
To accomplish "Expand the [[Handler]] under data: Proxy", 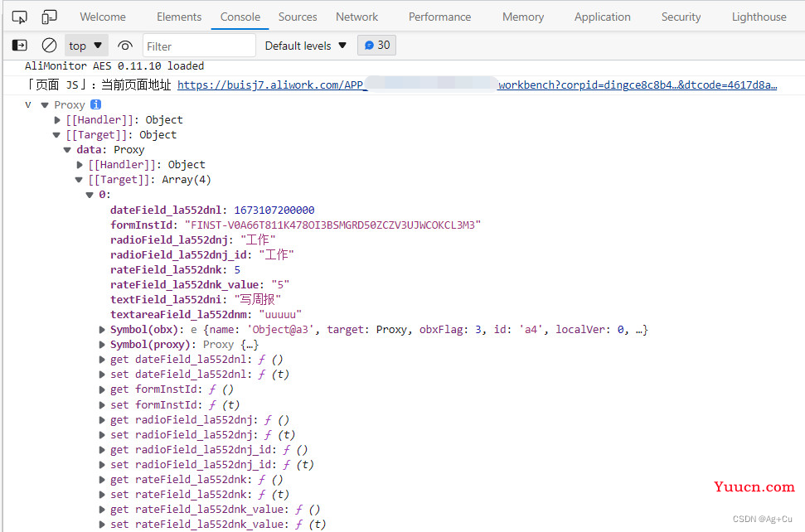I will point(80,165).
